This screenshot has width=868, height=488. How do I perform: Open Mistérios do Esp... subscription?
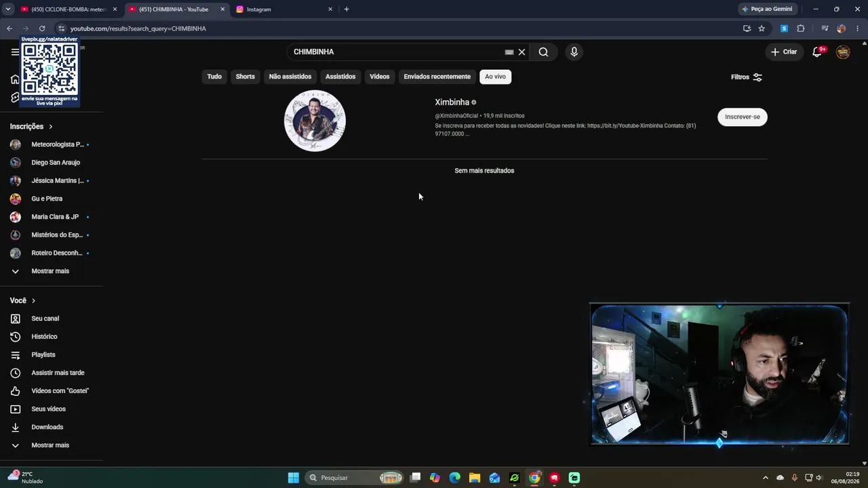[52, 235]
